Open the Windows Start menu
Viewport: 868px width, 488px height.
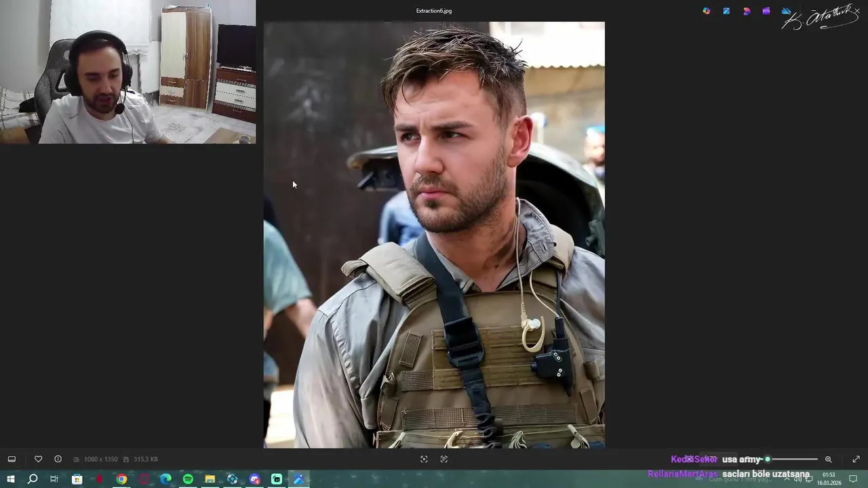point(10,479)
